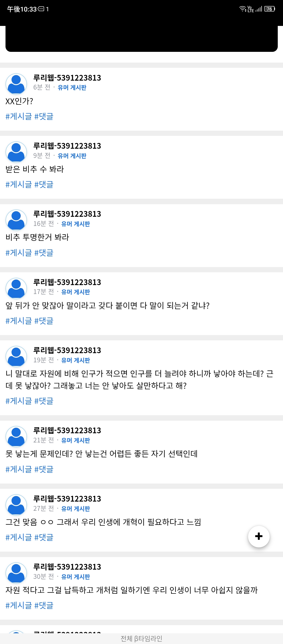The width and height of the screenshot is (283, 644).
Task: Tap avatar on the 27분 전 post
Action: 16,505
